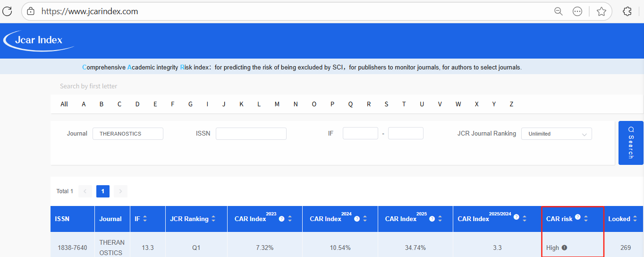Click the help icon next to CAR Index 2024
This screenshot has height=257, width=644.
tap(357, 219)
